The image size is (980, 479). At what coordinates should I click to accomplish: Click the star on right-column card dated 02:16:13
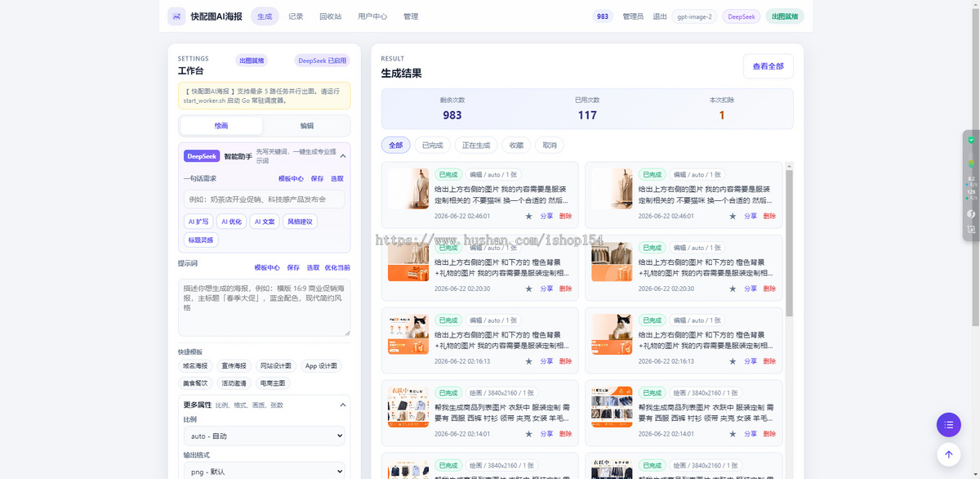(733, 361)
